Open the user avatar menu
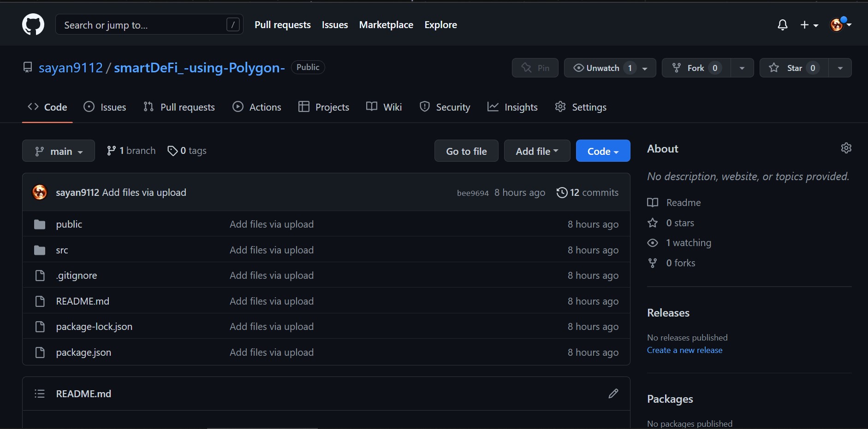The width and height of the screenshot is (868, 429). click(840, 24)
